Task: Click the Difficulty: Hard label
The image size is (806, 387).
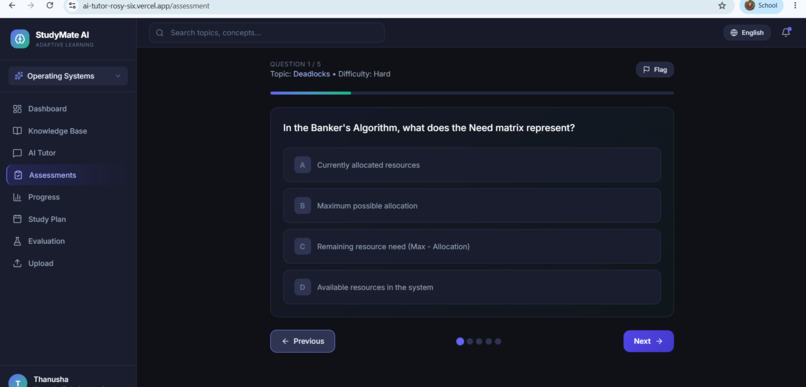Action: tap(364, 74)
